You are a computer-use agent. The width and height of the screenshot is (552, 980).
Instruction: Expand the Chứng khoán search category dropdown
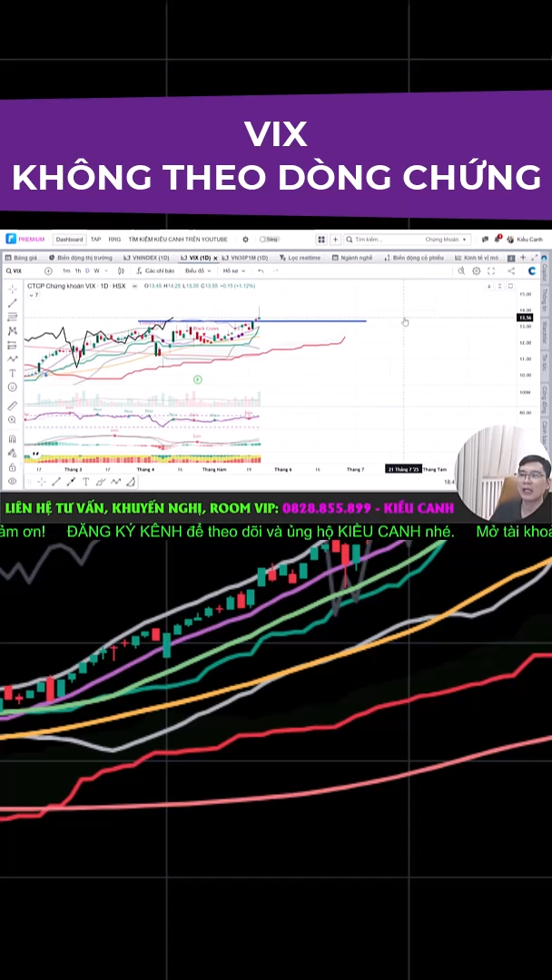447,240
